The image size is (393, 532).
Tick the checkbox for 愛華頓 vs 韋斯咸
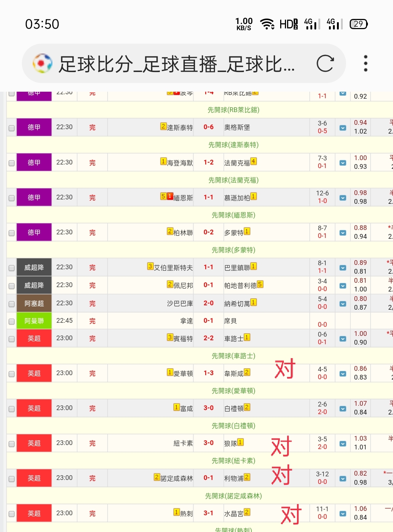pyautogui.click(x=12, y=374)
